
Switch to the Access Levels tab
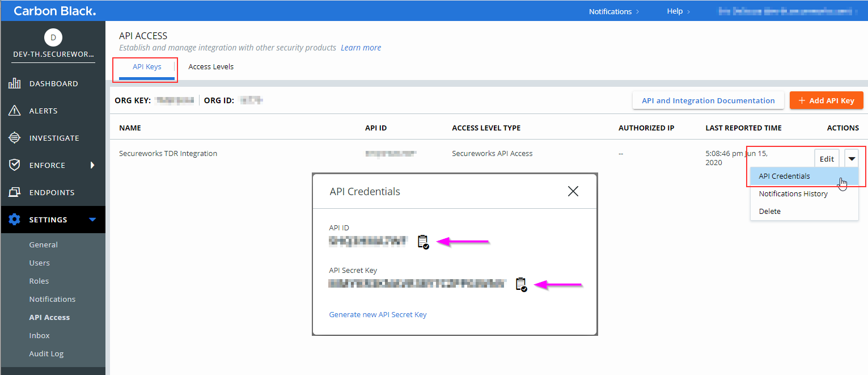pyautogui.click(x=211, y=66)
